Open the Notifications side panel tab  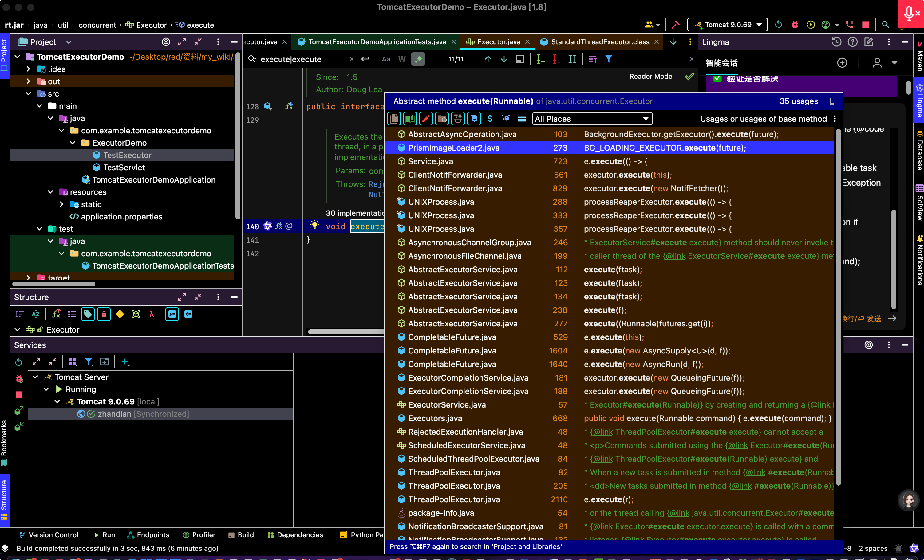(919, 260)
